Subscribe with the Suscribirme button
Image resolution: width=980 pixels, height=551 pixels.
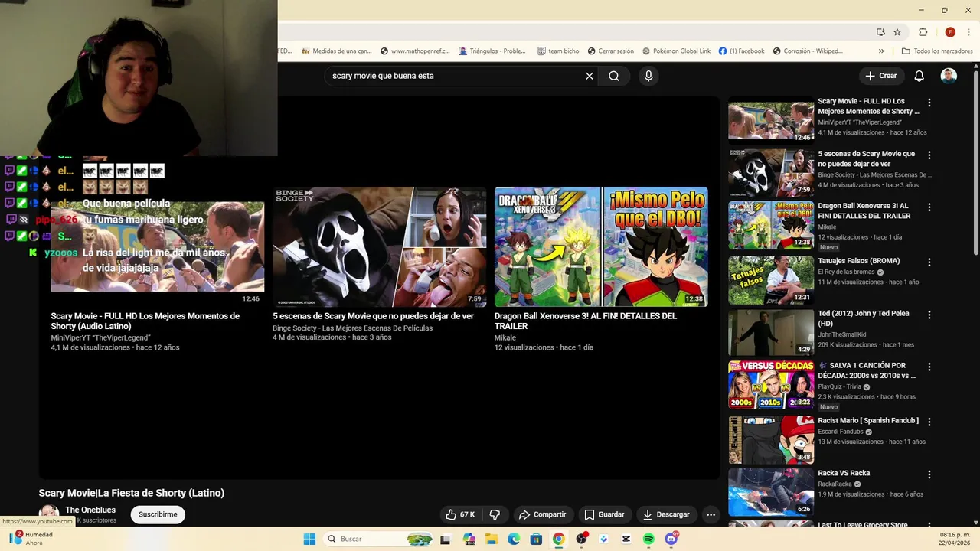click(x=158, y=514)
